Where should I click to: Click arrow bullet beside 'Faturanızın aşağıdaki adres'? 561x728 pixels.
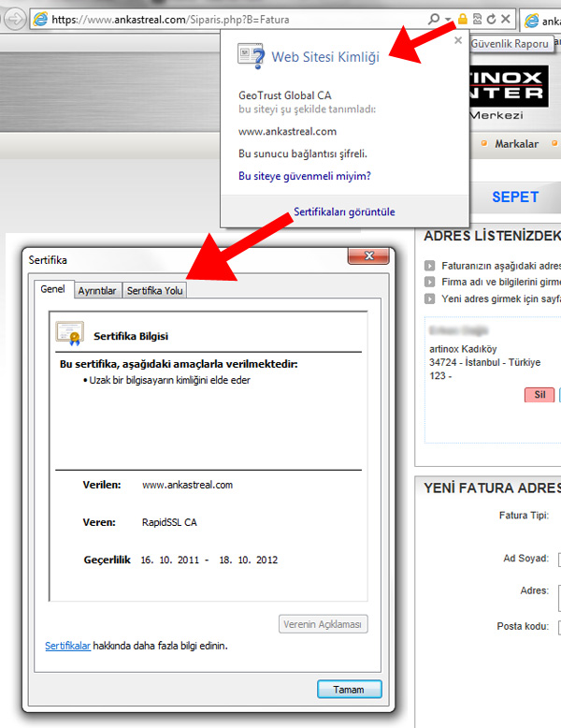430,266
